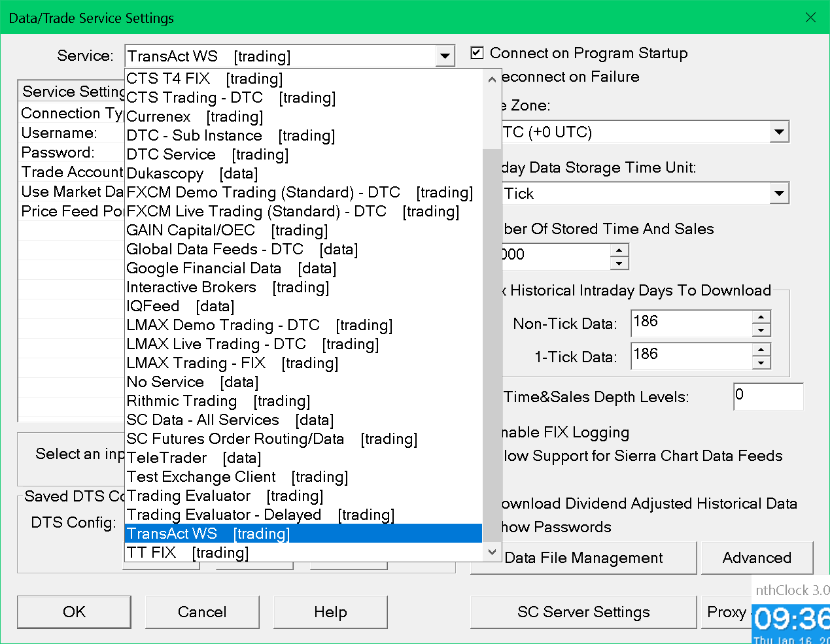Increase Non-Tick Data days
830x644 pixels.
761,317
